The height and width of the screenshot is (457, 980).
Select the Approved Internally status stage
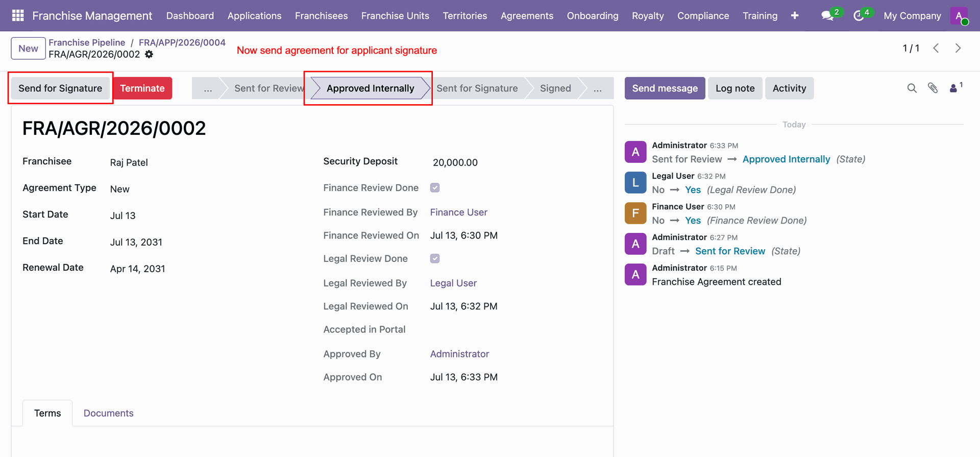click(371, 88)
